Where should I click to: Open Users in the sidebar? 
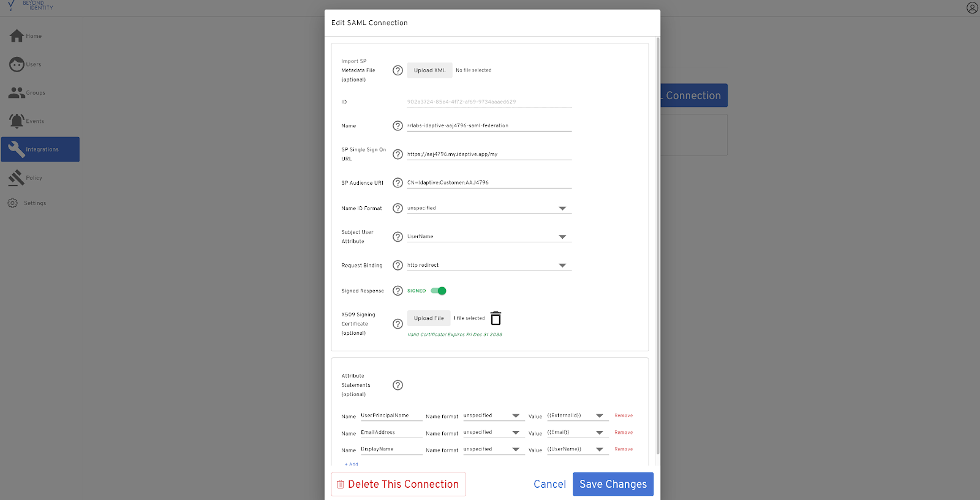pyautogui.click(x=40, y=64)
